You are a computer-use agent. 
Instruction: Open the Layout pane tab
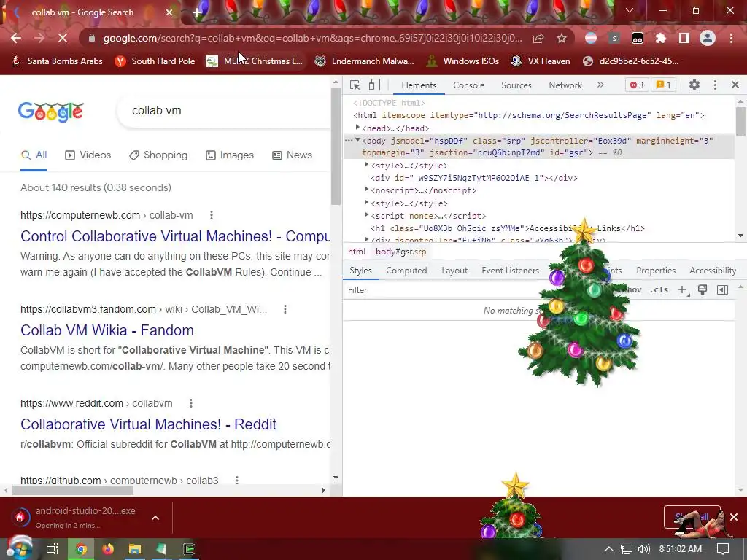454,271
